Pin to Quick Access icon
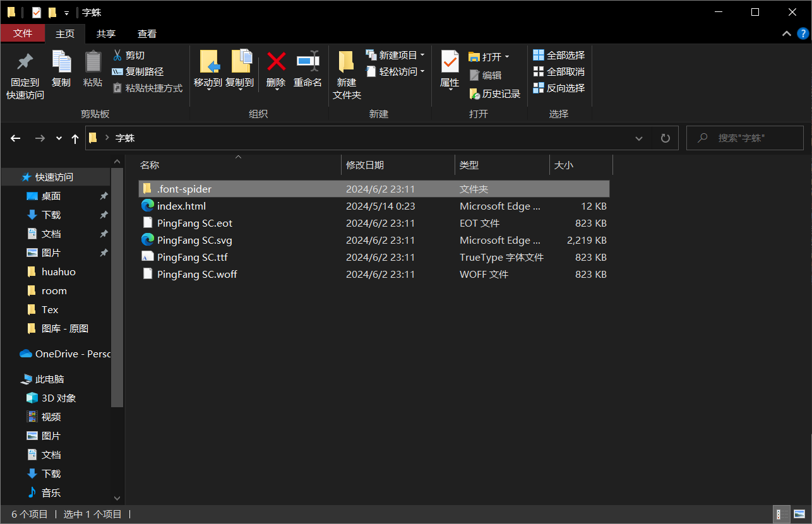 pos(25,62)
